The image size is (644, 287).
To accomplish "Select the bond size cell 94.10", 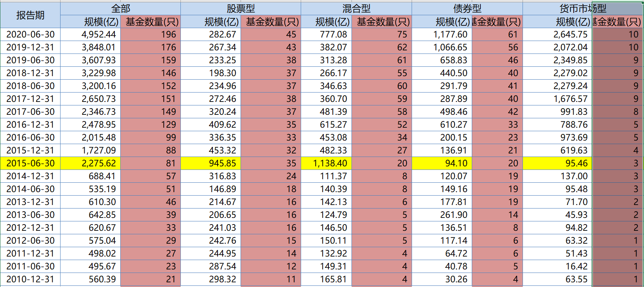I will point(442,163).
